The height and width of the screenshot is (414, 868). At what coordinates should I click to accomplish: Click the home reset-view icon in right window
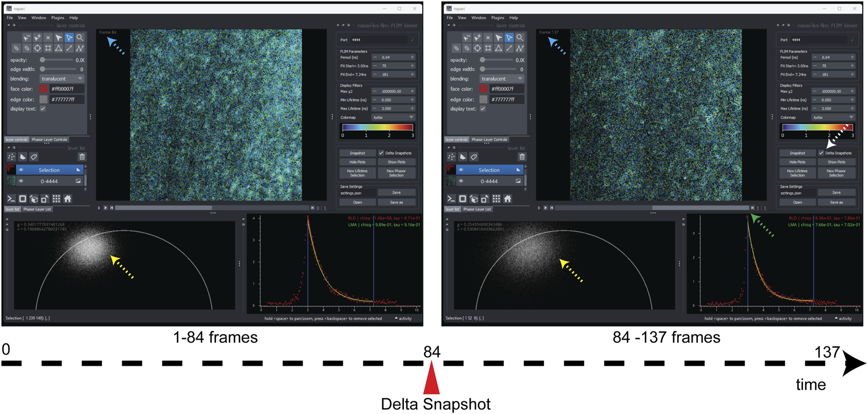[507, 199]
